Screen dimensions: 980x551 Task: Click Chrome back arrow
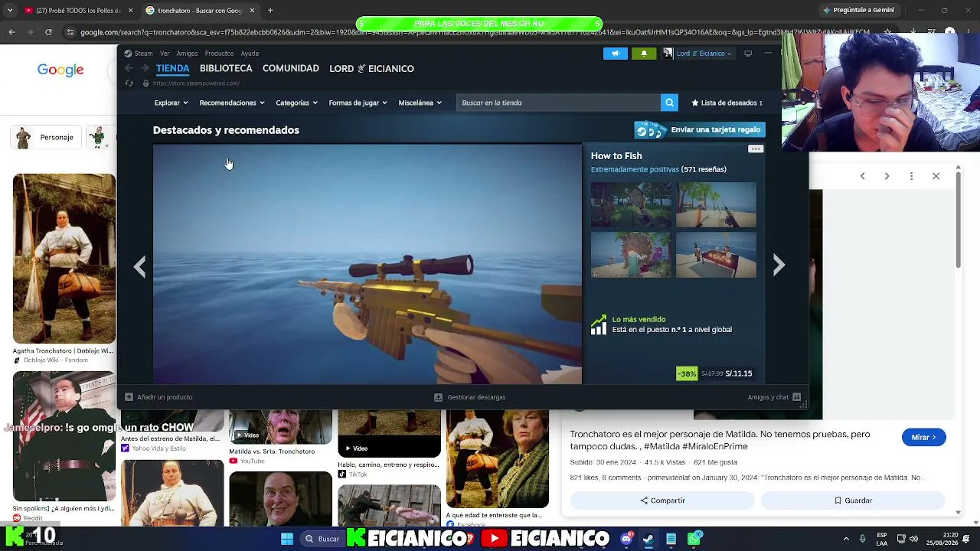[11, 32]
